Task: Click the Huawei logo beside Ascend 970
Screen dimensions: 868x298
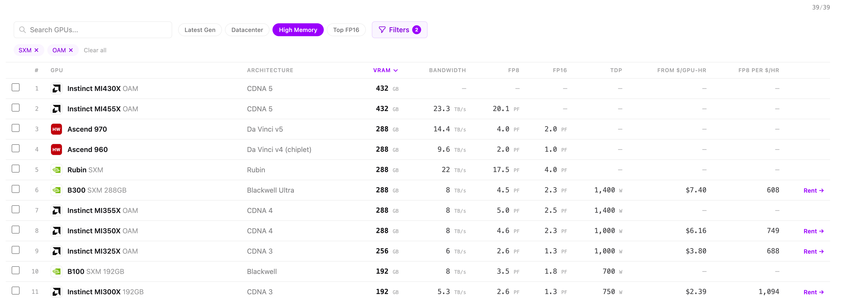Action: tap(56, 129)
